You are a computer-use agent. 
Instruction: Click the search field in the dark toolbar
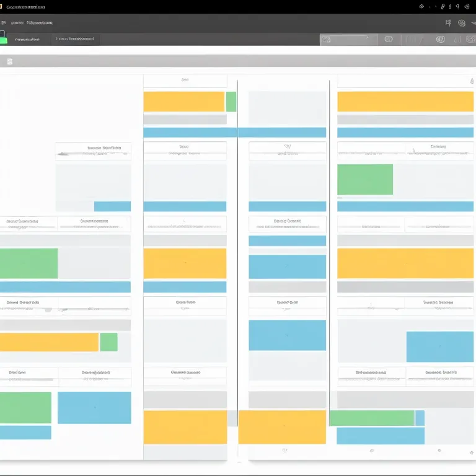tap(348, 40)
